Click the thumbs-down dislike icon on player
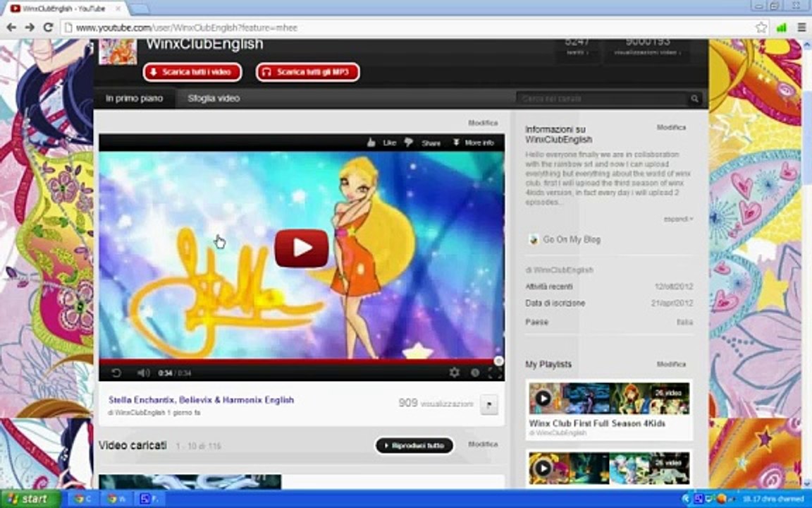This screenshot has width=812, height=508. click(x=409, y=143)
